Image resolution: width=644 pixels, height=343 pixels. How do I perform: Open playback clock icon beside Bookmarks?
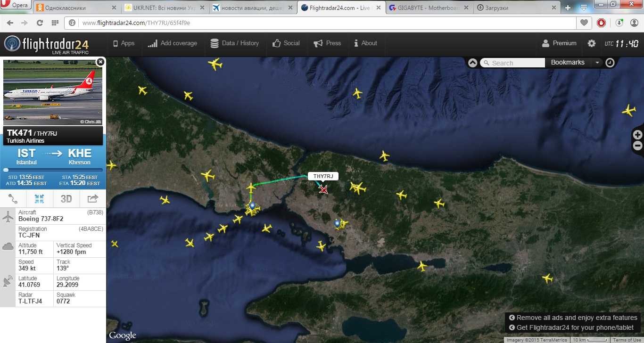(x=610, y=63)
